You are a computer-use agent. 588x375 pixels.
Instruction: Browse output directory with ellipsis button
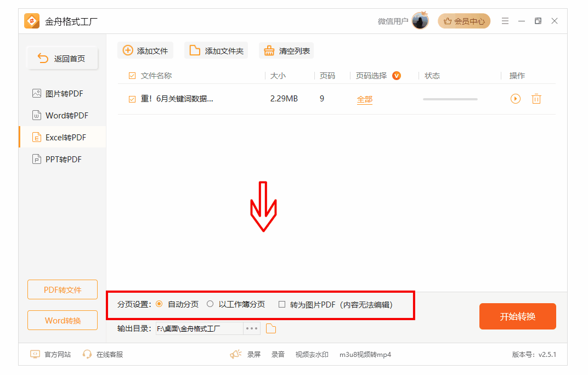coord(252,328)
